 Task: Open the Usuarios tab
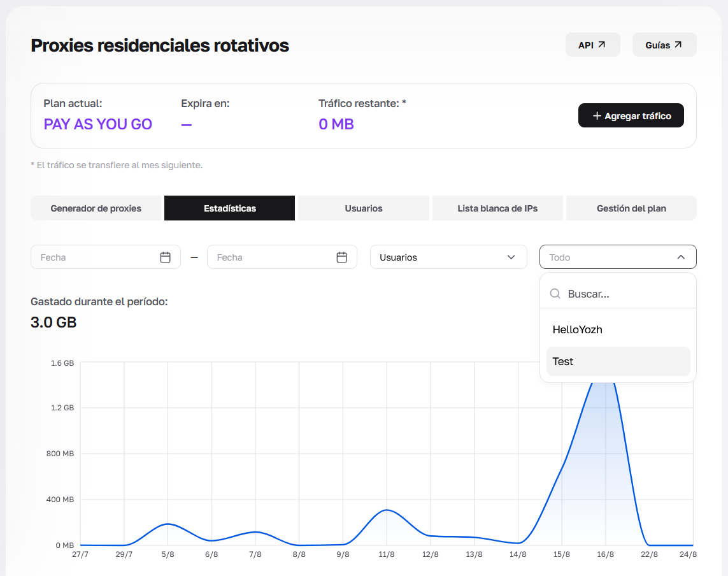[364, 208]
